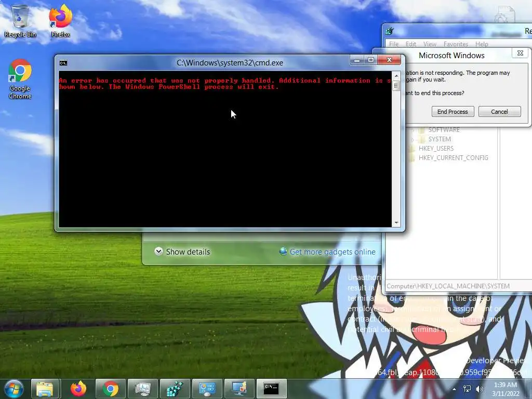The image size is (532, 399).
Task: Show hidden tray icons arrow
Action: (x=454, y=389)
